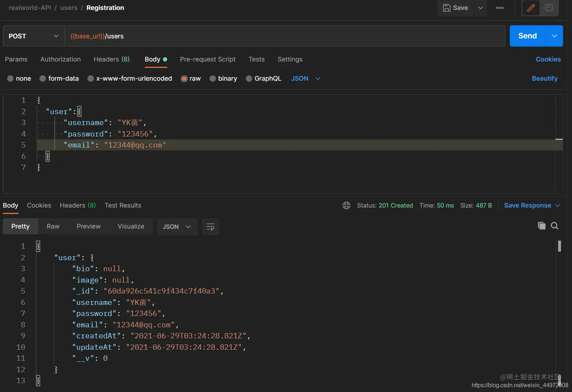Click the Registration request title
Screen dimensions: 572x392
pyautogui.click(x=105, y=8)
